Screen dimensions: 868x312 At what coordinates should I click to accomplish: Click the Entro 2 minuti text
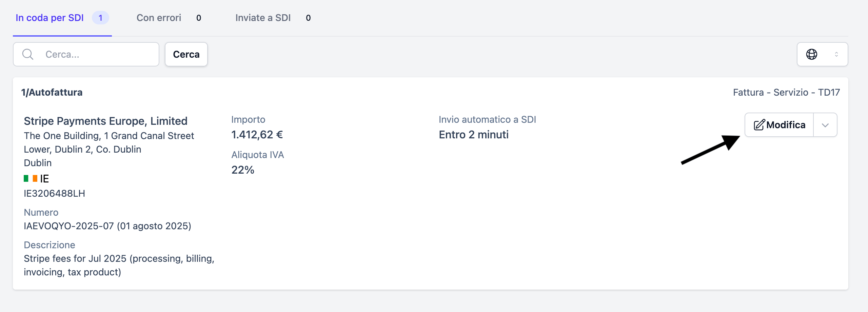(x=474, y=135)
